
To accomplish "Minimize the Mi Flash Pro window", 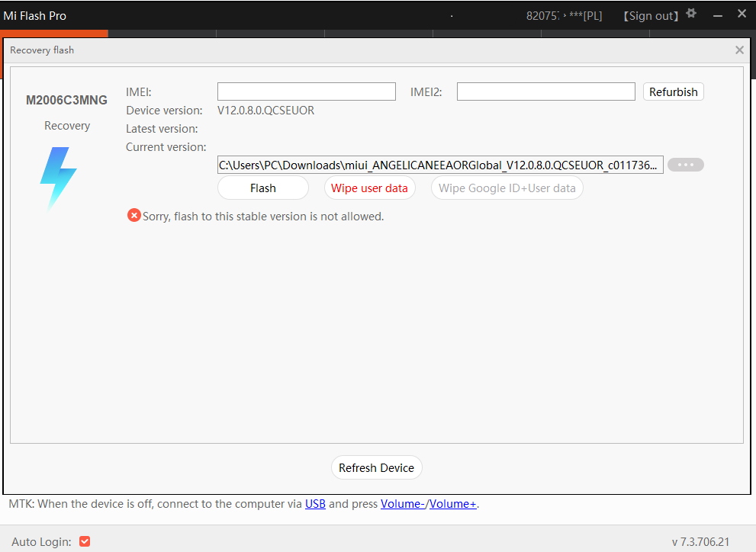I will [x=717, y=15].
